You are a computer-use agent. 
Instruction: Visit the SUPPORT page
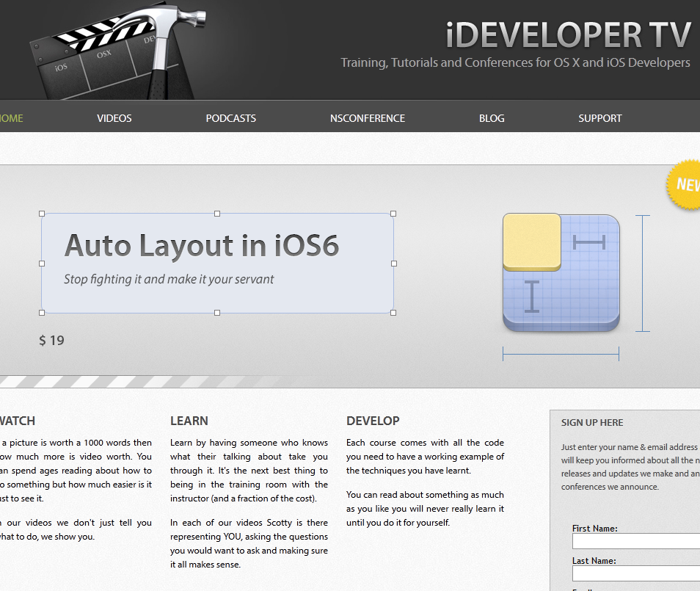click(x=600, y=118)
